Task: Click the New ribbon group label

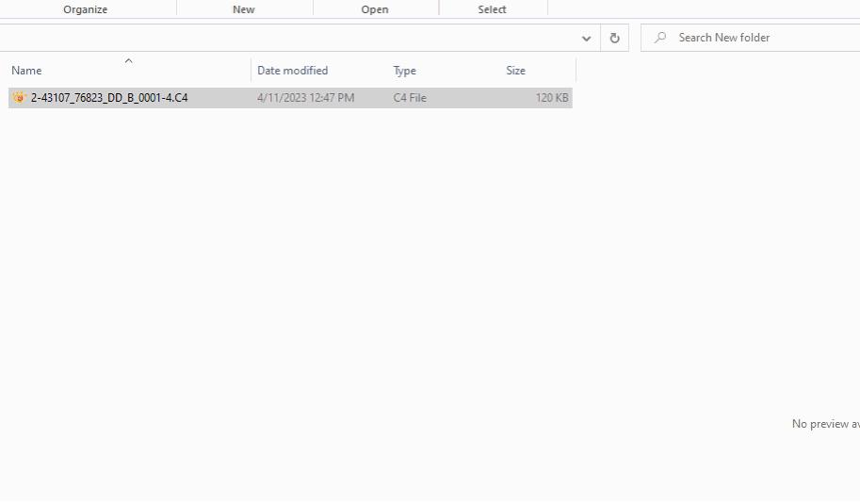Action: tap(244, 9)
